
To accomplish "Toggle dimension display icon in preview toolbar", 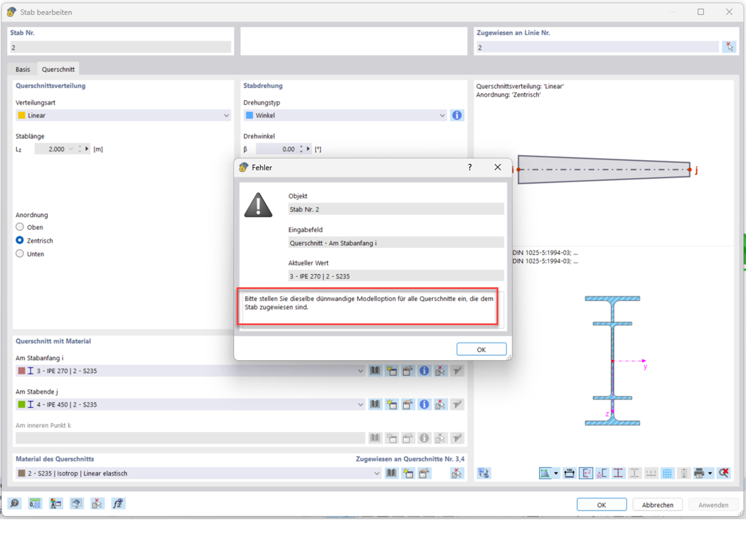I will point(569,473).
